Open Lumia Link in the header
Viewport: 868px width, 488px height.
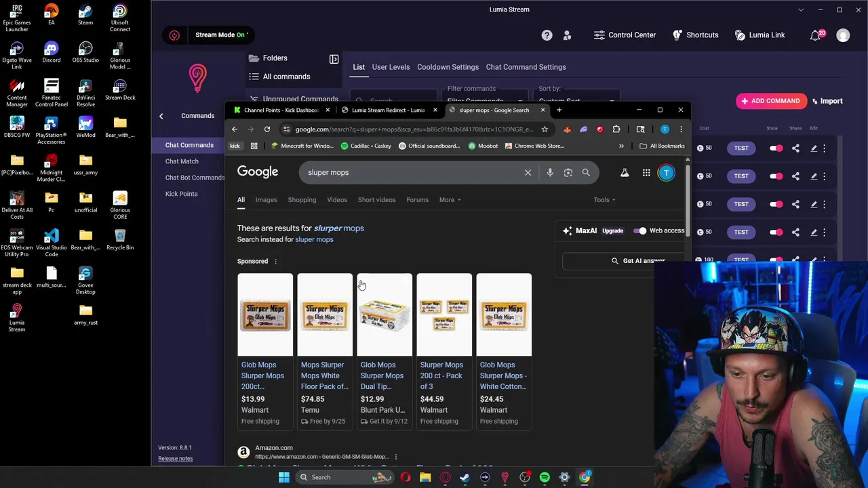coord(759,35)
